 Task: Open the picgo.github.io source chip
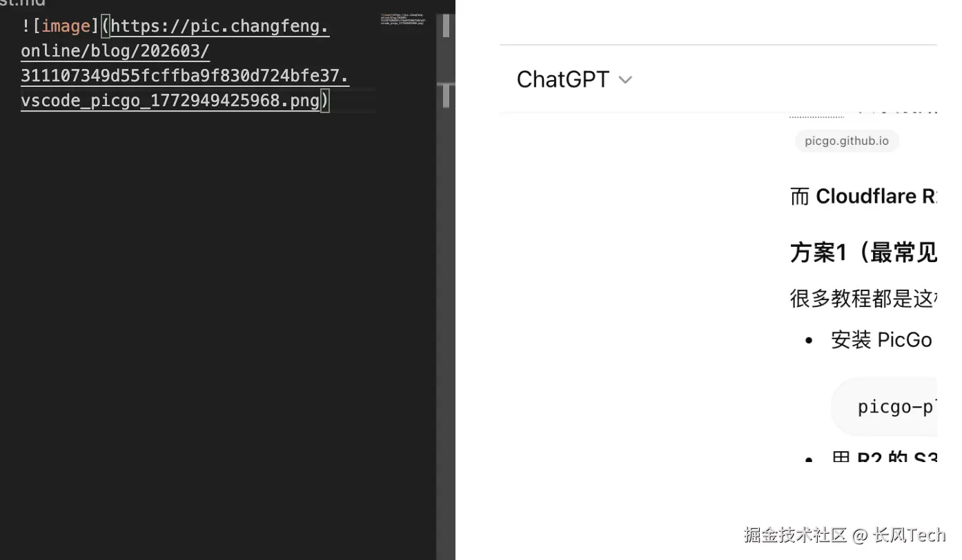click(847, 141)
